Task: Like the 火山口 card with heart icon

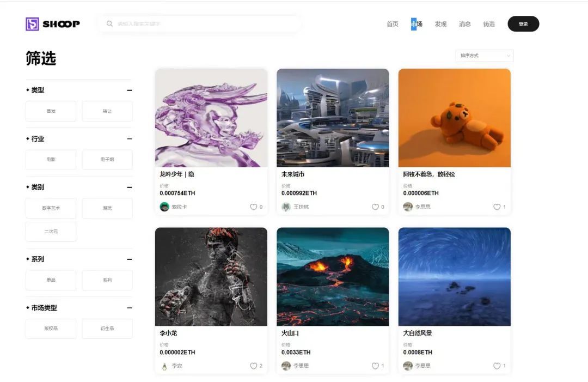Action: (x=375, y=366)
